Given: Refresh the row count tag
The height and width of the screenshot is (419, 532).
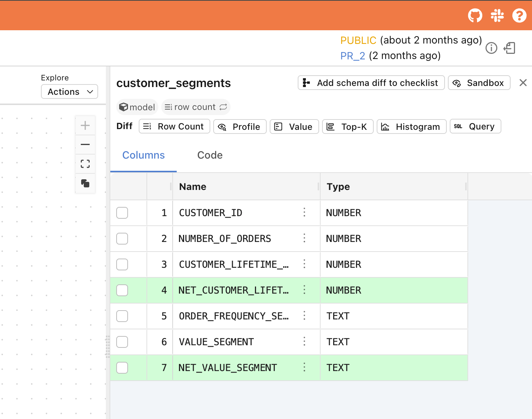Looking at the screenshot, I should tap(223, 107).
